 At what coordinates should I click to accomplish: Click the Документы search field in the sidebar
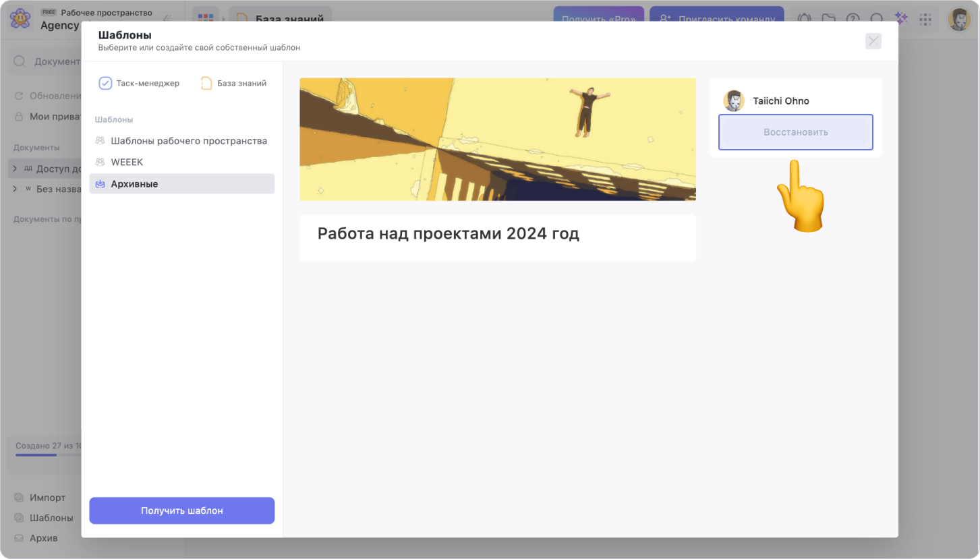(x=46, y=61)
